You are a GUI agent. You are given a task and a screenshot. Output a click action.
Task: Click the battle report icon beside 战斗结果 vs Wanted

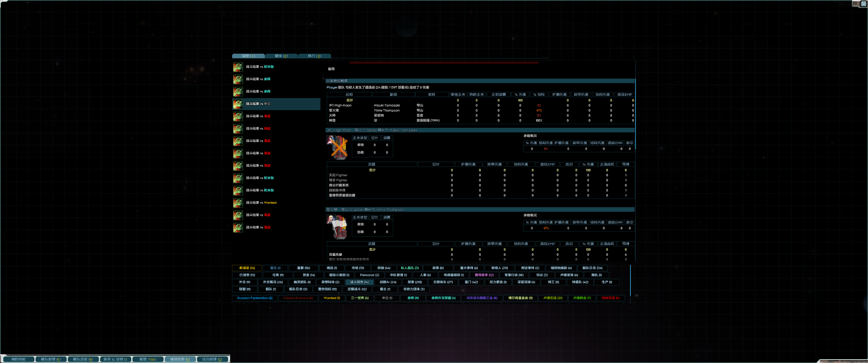tap(238, 203)
